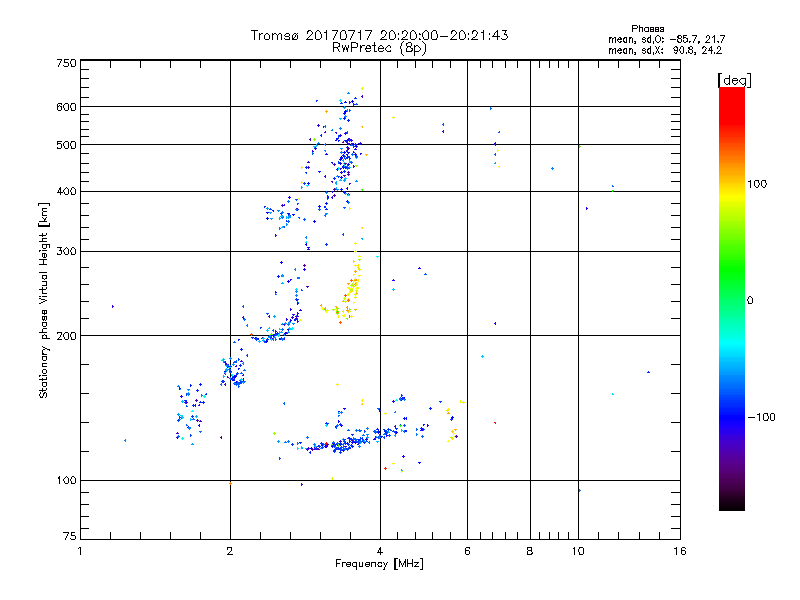Click the y-axis tick label "600"
This screenshot has height=600, width=800.
point(66,107)
